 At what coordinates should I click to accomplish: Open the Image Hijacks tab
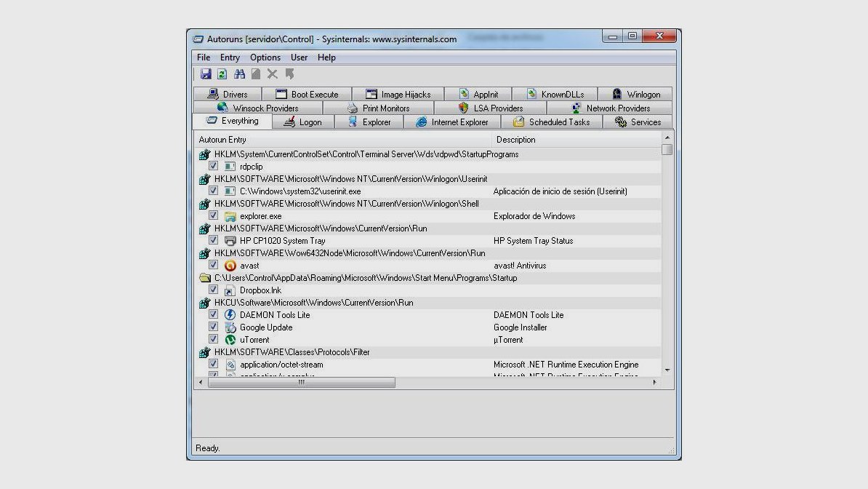398,95
